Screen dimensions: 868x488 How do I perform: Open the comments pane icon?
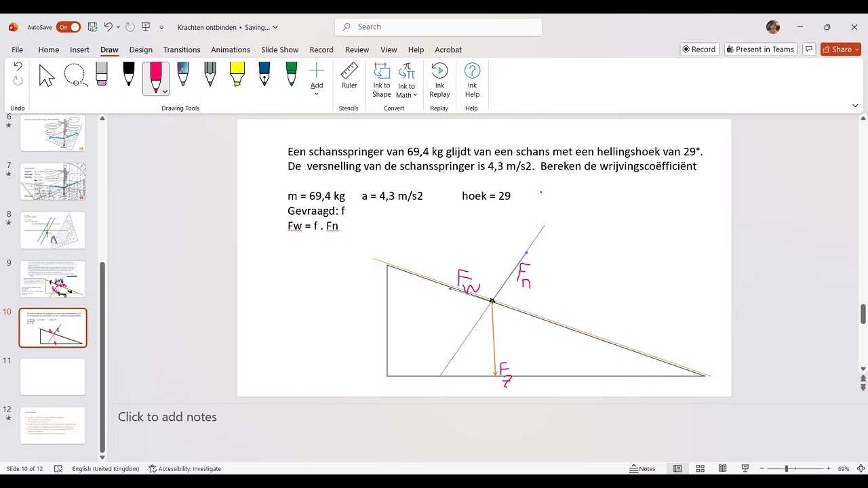click(808, 49)
